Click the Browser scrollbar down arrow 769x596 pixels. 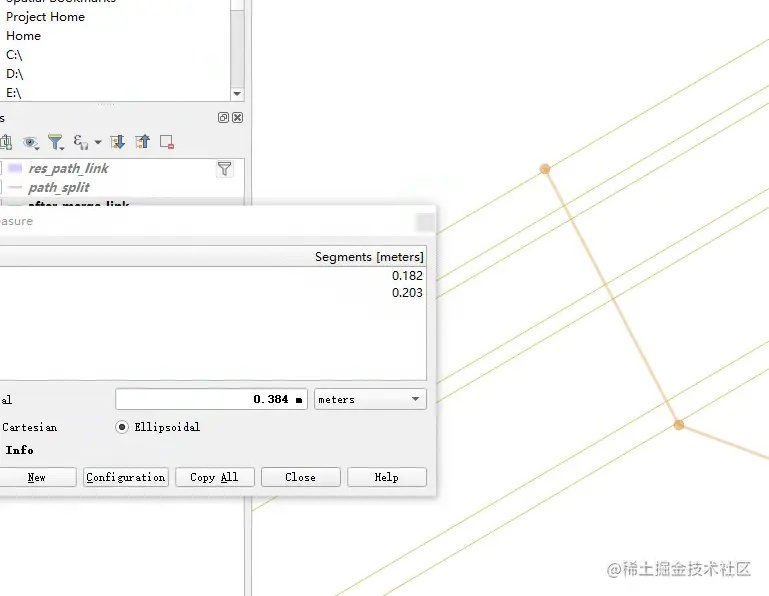(x=237, y=94)
